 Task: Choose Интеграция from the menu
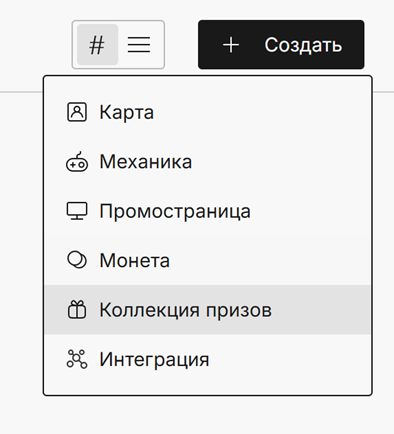207,359
